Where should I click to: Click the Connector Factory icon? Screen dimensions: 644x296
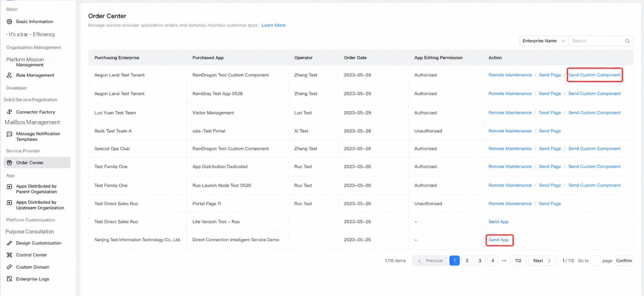click(9, 112)
